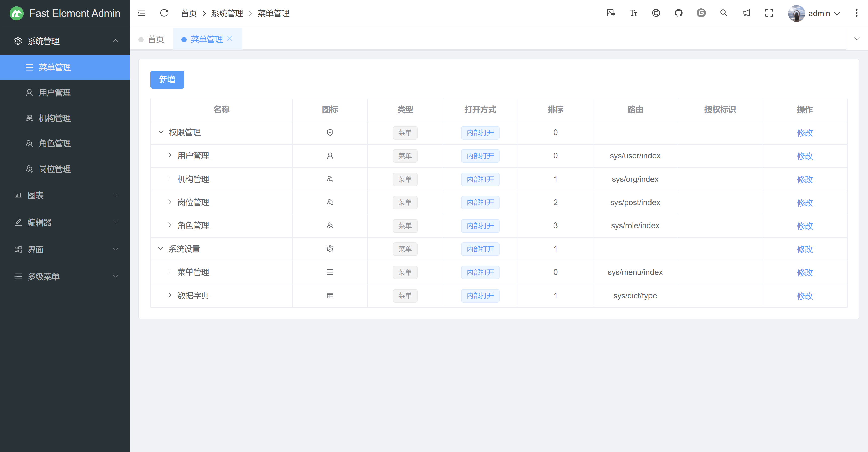
Task: Toggle fullscreen mode icon
Action: (x=769, y=13)
